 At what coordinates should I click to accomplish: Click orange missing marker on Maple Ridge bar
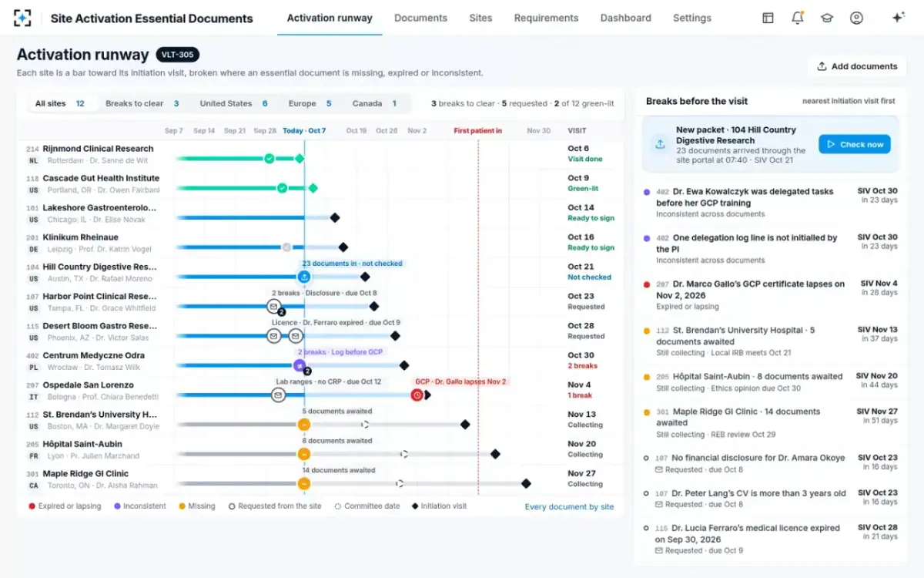(x=304, y=484)
